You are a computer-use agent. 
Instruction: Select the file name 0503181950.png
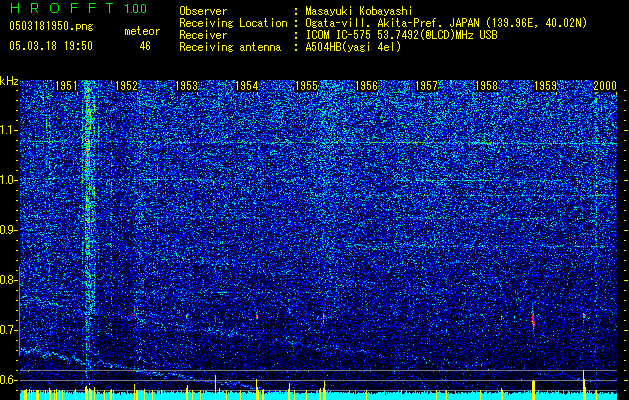(51, 27)
